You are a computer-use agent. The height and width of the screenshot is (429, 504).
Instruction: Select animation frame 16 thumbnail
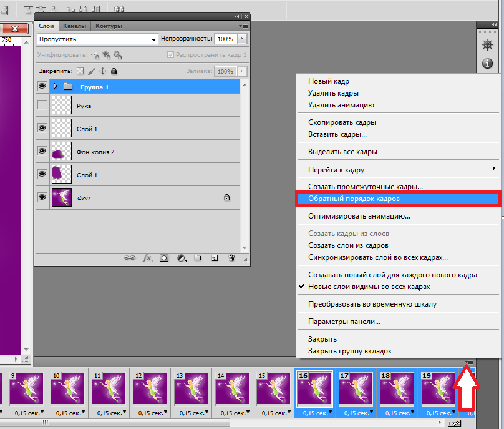[314, 389]
